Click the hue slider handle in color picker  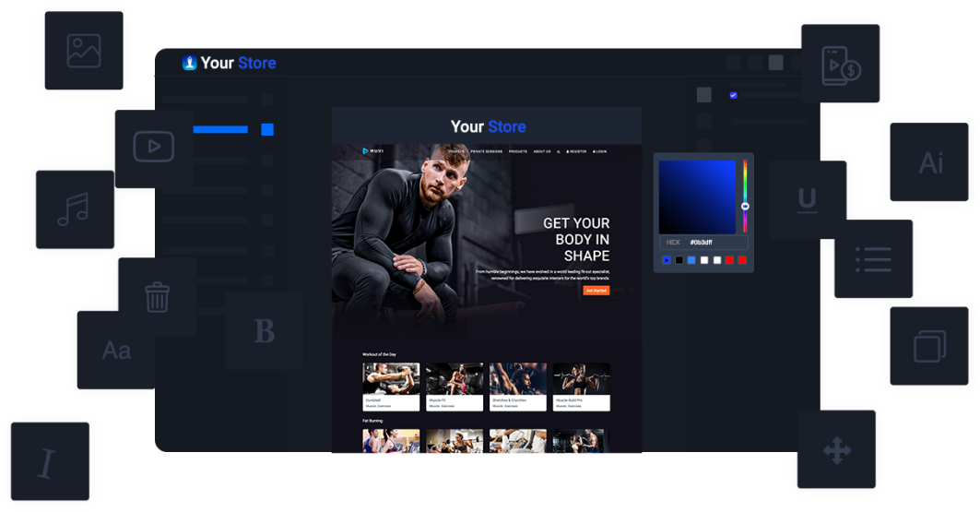(745, 207)
